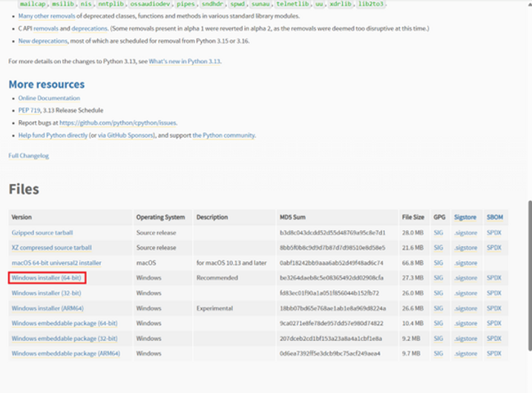Open the Many other removals link
Image resolution: width=532 pixels, height=393 pixels.
coord(47,16)
